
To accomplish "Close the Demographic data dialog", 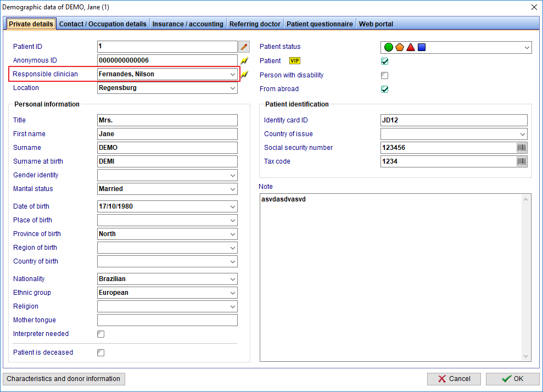I will pyautogui.click(x=534, y=7).
